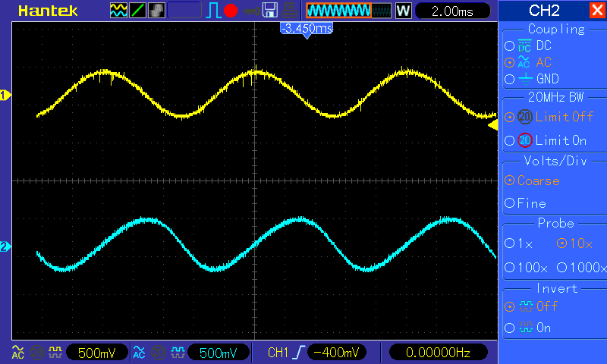This screenshot has height=364, width=607.
Task: Click the CH1 trigger source label
Action: click(x=278, y=353)
